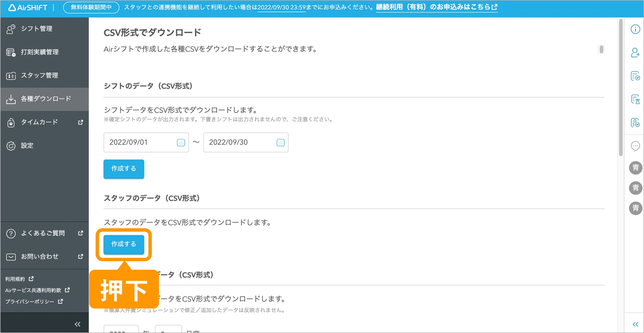Open the start date calendar picker

[x=180, y=142]
